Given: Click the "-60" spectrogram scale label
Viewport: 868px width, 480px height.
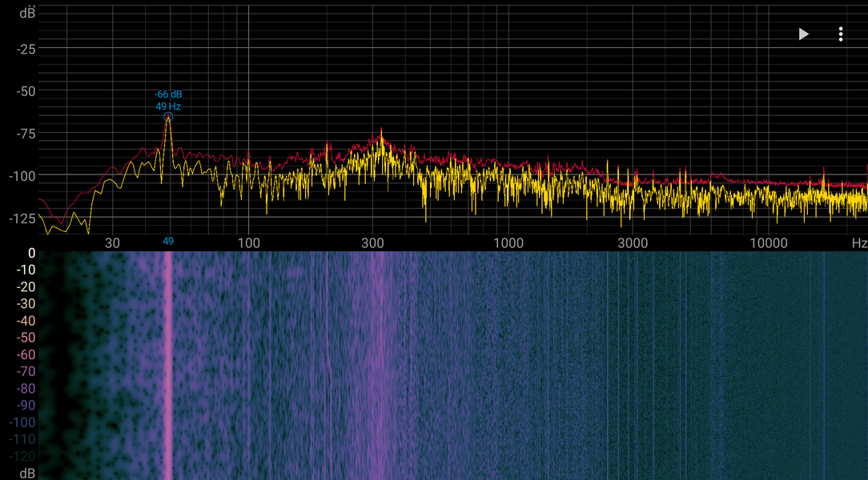Looking at the screenshot, I should [26, 354].
